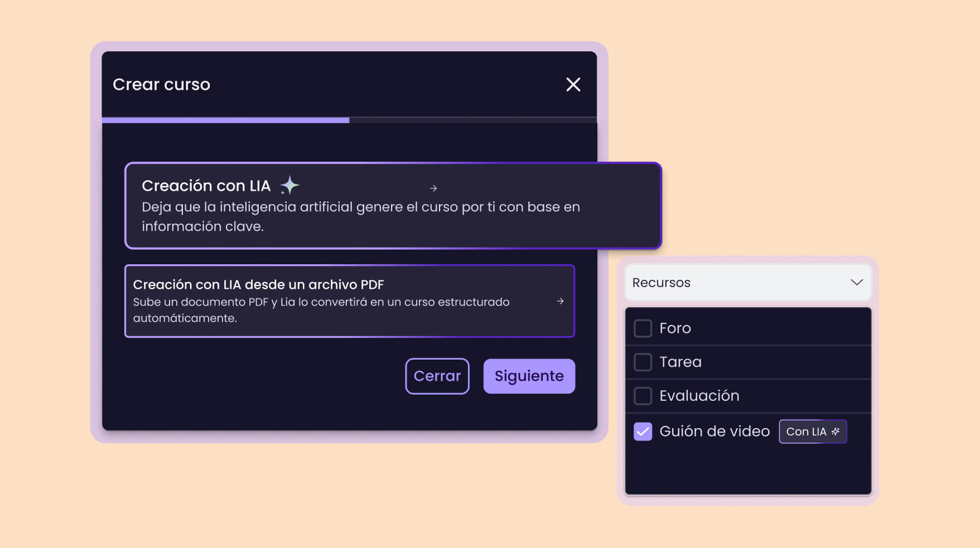Click the arrow icon in the Creación con LIA card

click(433, 188)
